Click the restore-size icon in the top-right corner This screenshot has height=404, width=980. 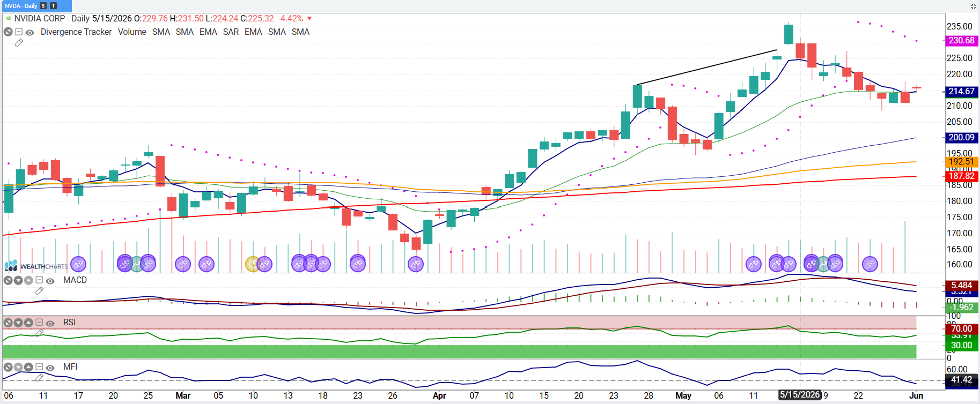(x=973, y=6)
